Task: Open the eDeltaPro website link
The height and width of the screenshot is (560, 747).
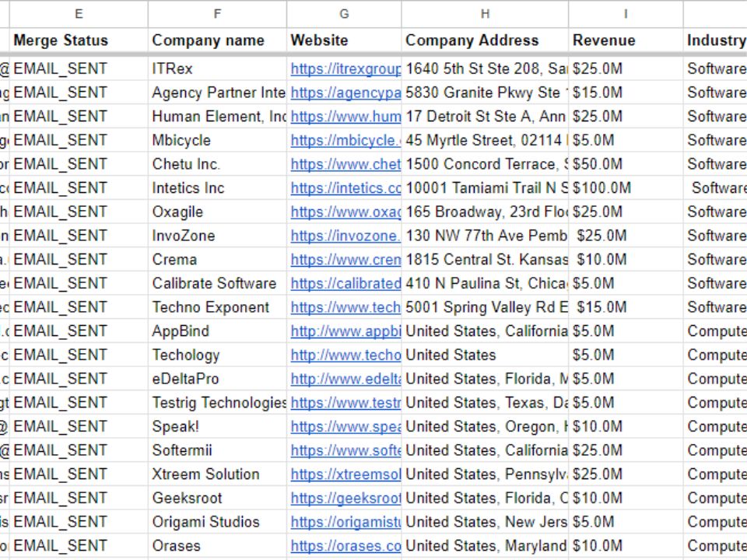Action: [345, 379]
